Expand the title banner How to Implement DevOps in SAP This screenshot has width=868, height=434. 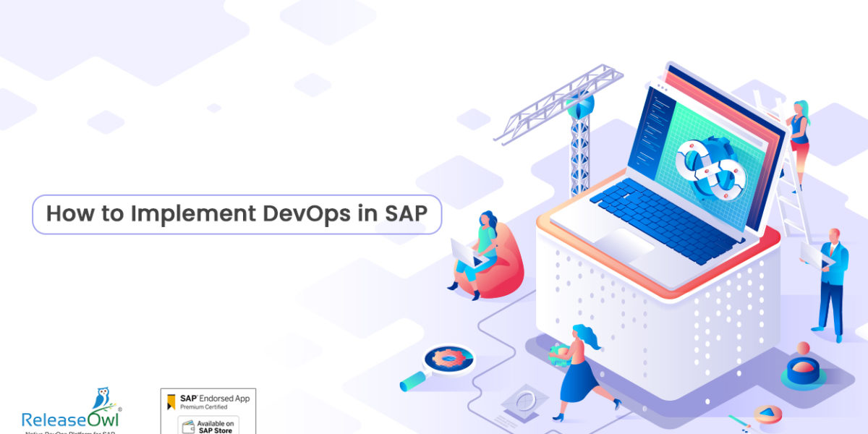[239, 213]
